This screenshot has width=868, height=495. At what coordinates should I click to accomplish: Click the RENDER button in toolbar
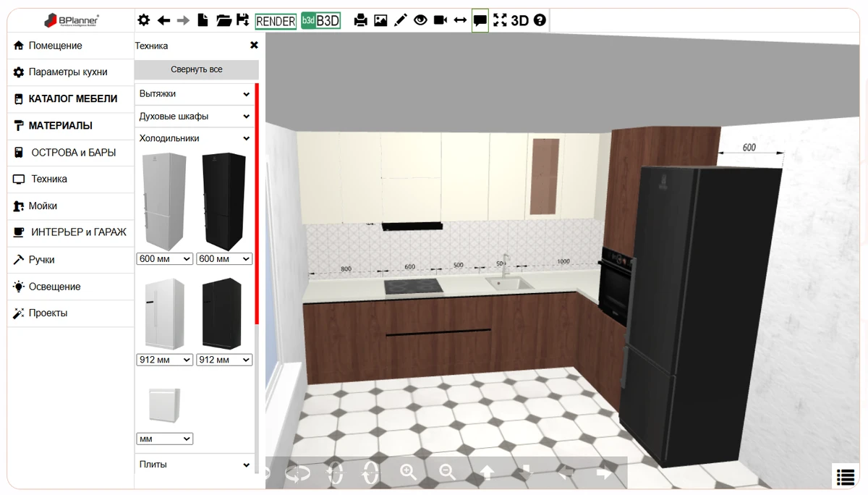(x=276, y=21)
